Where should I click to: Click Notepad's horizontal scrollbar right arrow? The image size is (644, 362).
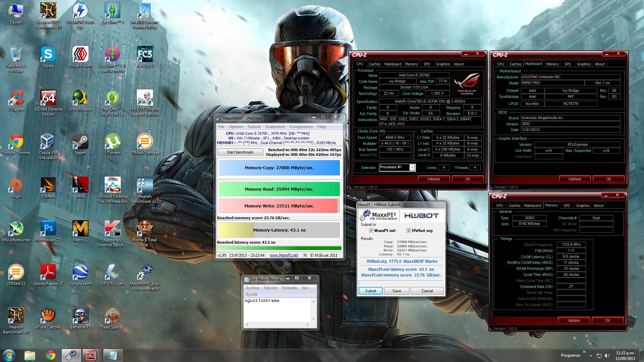(308, 324)
